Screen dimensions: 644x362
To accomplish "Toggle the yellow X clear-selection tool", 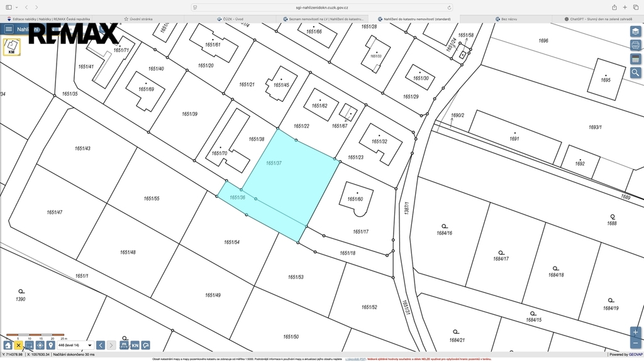I will (18, 345).
